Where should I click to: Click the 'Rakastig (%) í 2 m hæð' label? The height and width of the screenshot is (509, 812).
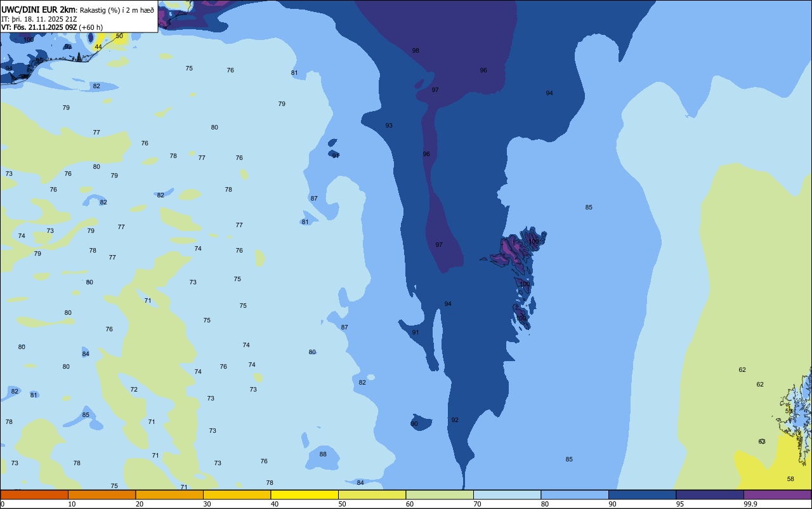click(117, 10)
